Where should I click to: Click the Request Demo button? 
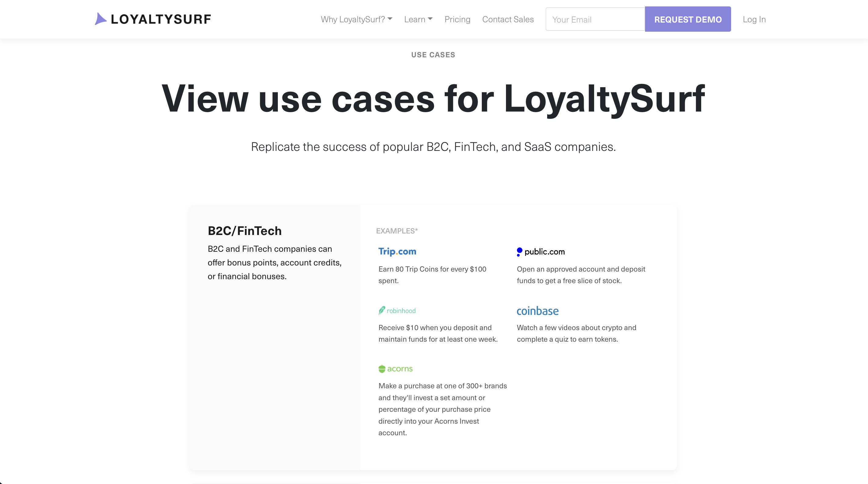pyautogui.click(x=688, y=19)
